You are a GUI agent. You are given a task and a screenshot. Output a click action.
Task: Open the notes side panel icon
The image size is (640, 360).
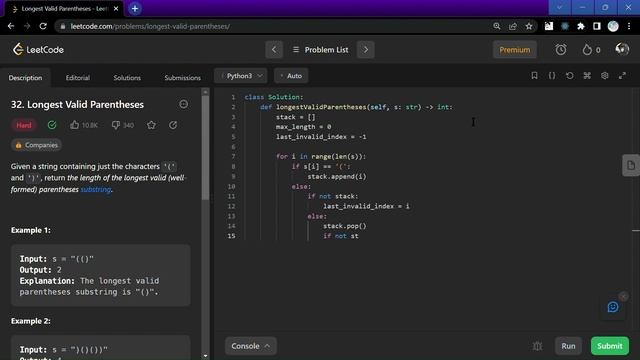point(631,165)
